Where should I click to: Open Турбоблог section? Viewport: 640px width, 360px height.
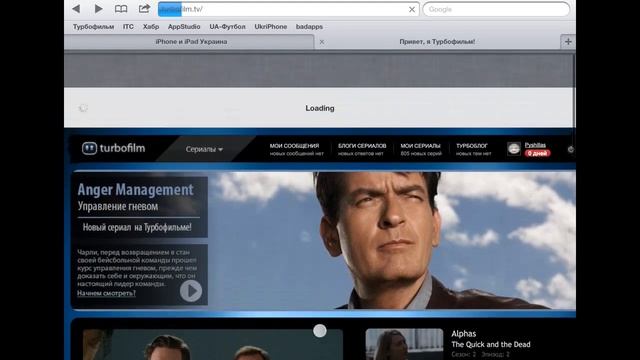473,149
